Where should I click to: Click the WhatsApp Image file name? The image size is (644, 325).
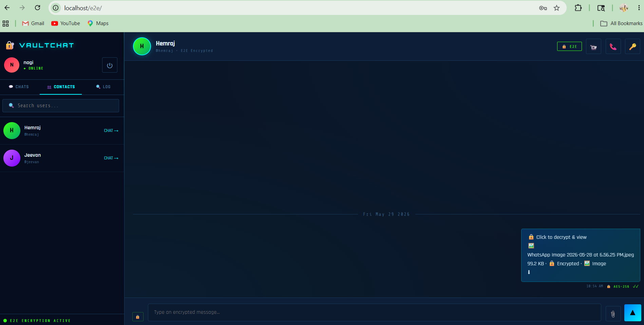pyautogui.click(x=581, y=255)
